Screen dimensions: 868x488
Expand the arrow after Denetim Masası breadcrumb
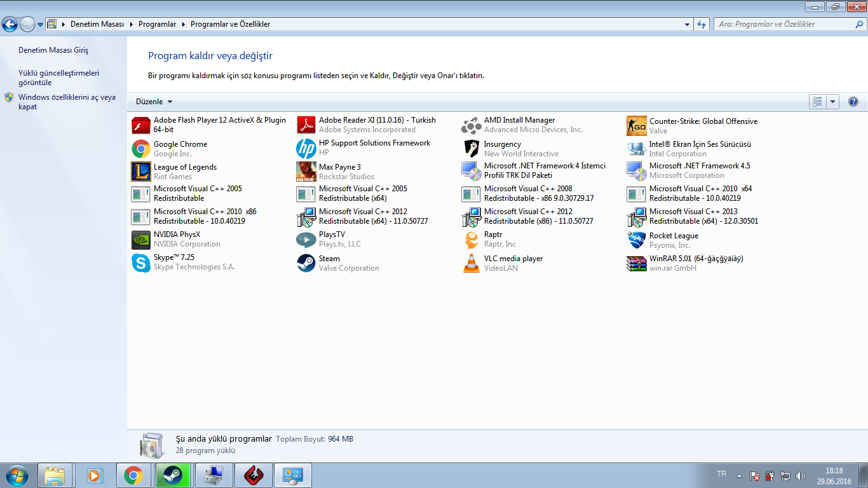[131, 24]
